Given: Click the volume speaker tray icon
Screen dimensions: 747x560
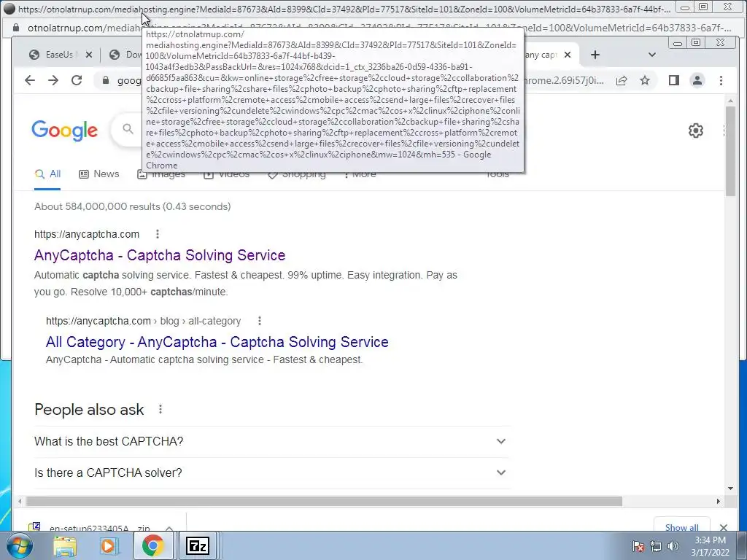Looking at the screenshot, I should 673,546.
